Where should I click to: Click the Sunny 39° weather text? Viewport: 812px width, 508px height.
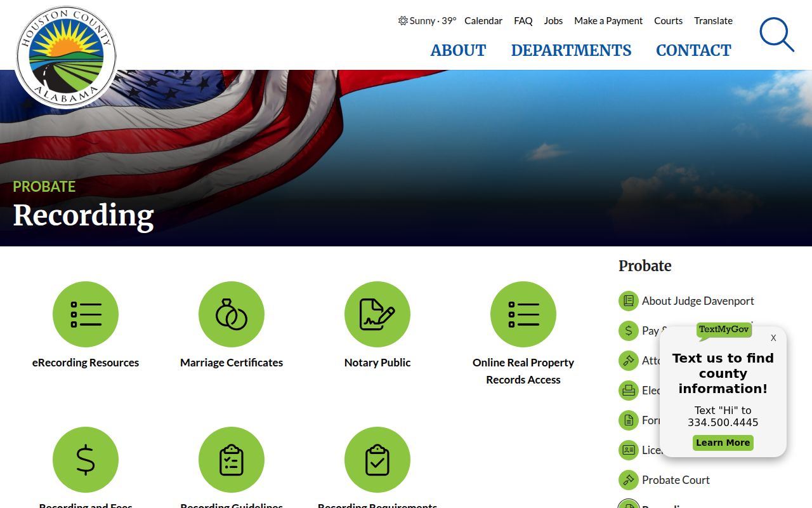[x=433, y=21]
